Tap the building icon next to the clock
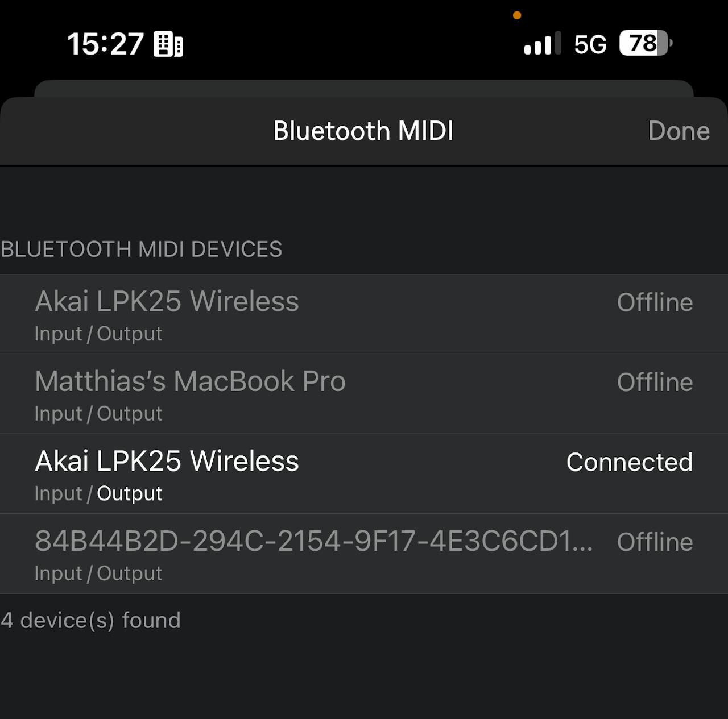Image resolution: width=728 pixels, height=719 pixels. 168,44
